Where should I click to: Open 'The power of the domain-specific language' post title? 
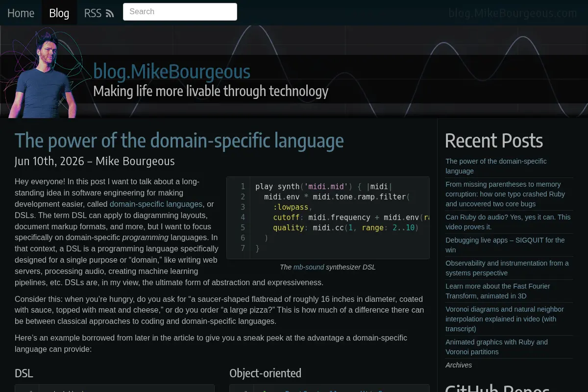click(x=179, y=141)
